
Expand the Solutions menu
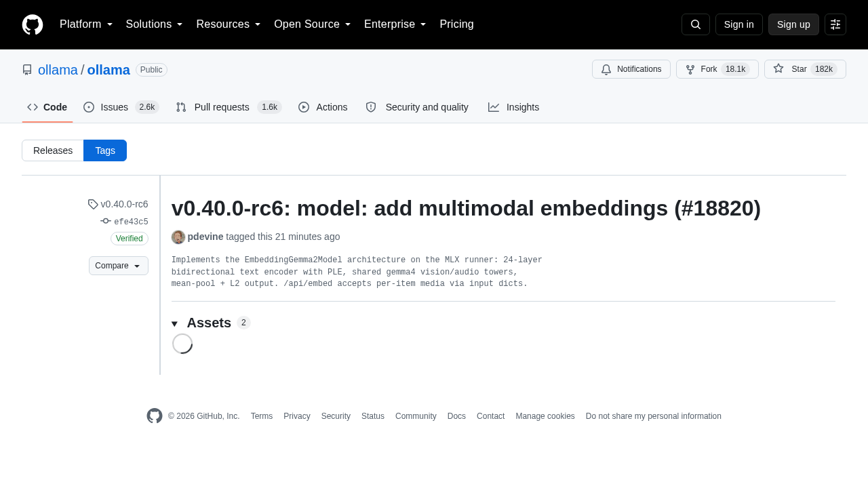[x=155, y=24]
